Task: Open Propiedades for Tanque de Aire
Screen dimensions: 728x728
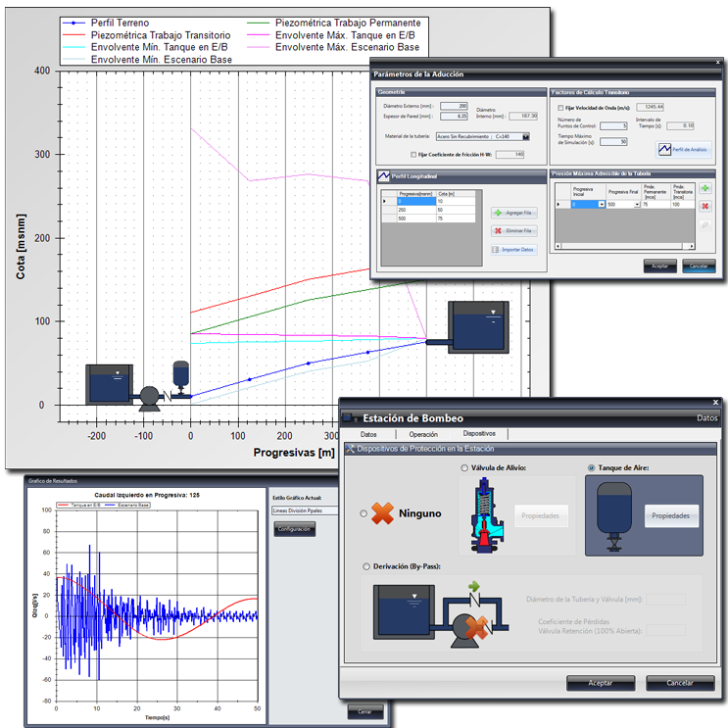Action: pyautogui.click(x=671, y=515)
